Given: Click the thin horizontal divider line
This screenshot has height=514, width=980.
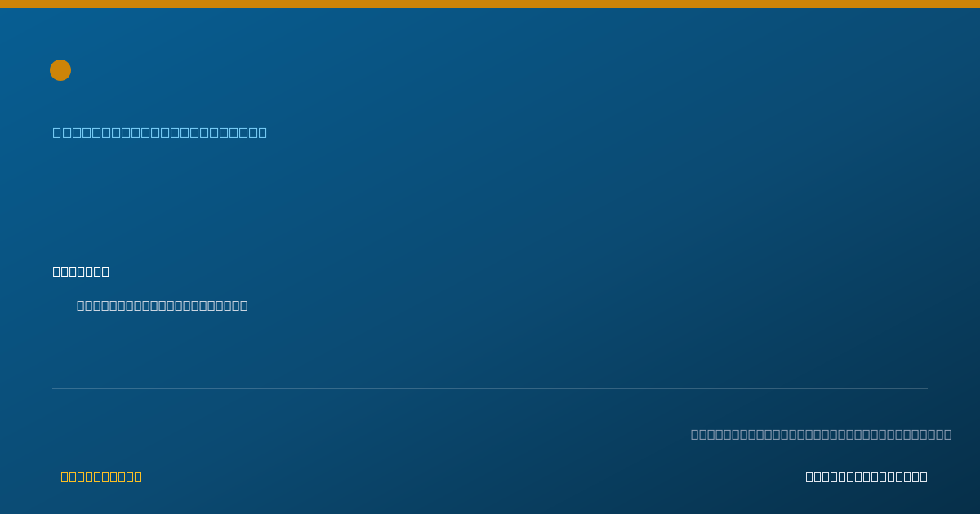Looking at the screenshot, I should (490, 388).
